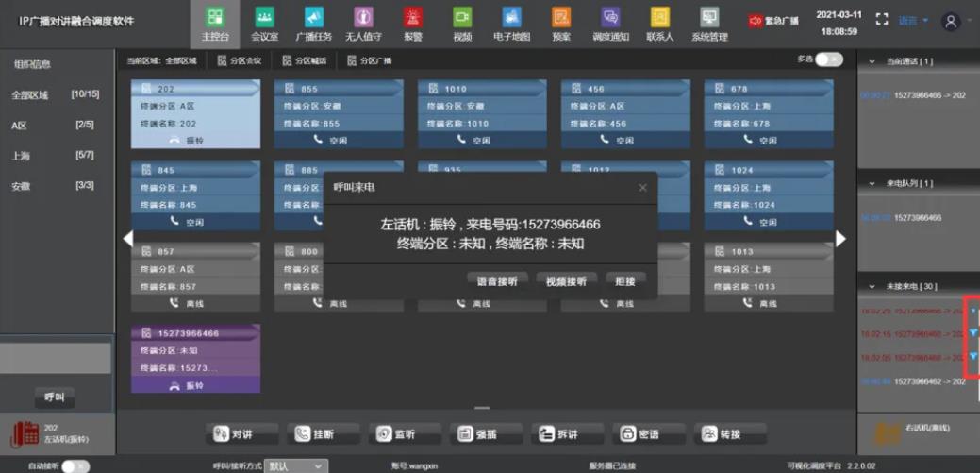Open the 报警 alarm module
This screenshot has width=980, height=473.
[412, 24]
